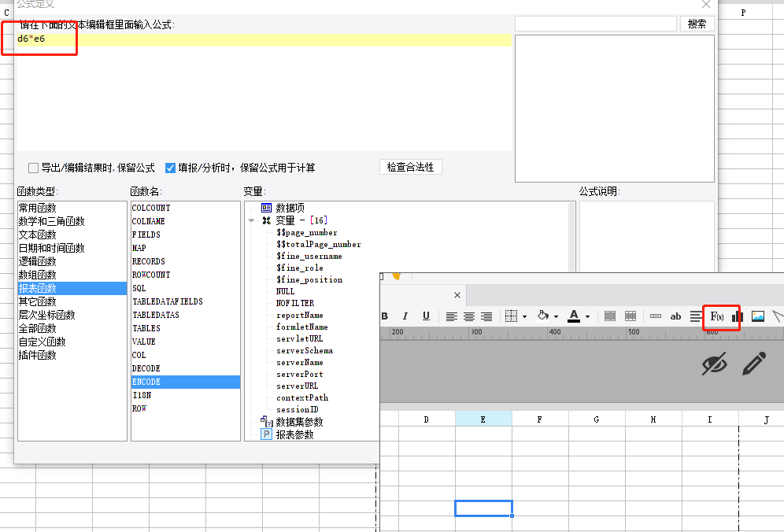784x532 pixels.
Task: Insert chart using bar chart icon
Action: pyautogui.click(x=738, y=316)
